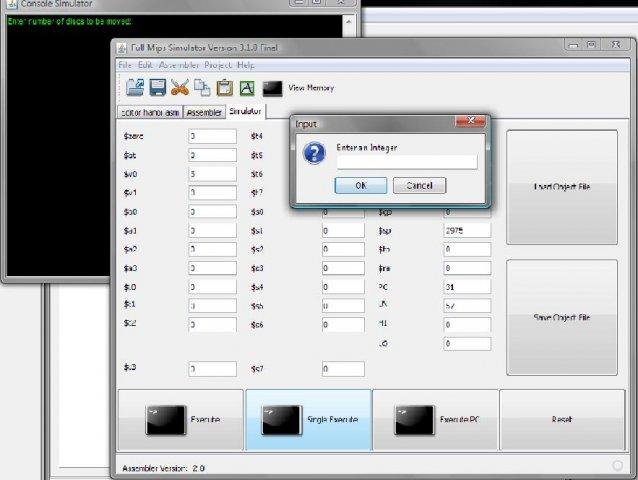This screenshot has height=480, width=638.
Task: Click the $v1 register value field
Action: (x=212, y=192)
